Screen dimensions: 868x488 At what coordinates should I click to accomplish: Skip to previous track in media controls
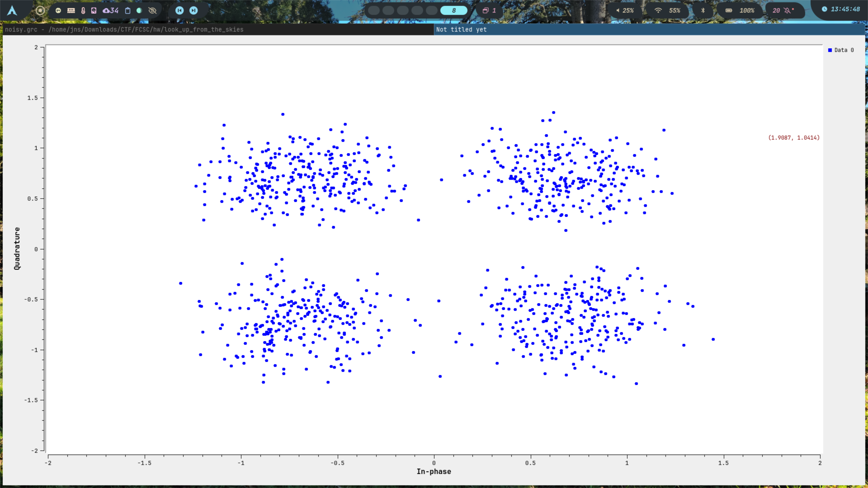point(179,10)
